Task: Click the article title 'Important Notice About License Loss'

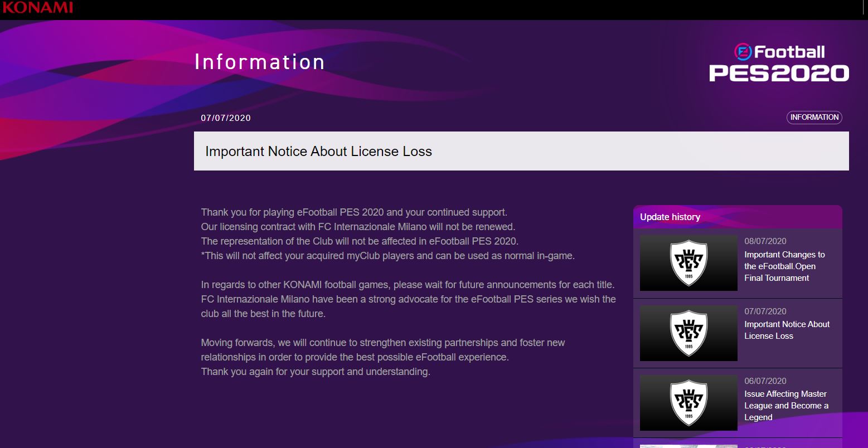Action: [x=318, y=152]
